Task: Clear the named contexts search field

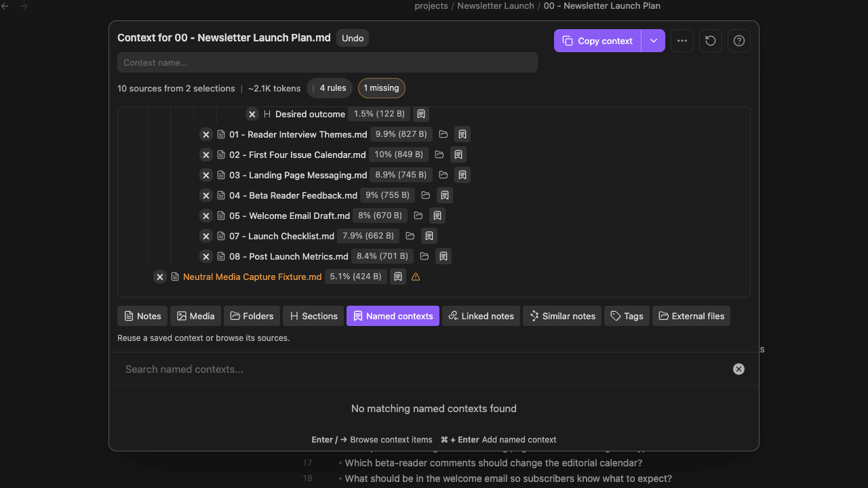Action: tap(738, 369)
